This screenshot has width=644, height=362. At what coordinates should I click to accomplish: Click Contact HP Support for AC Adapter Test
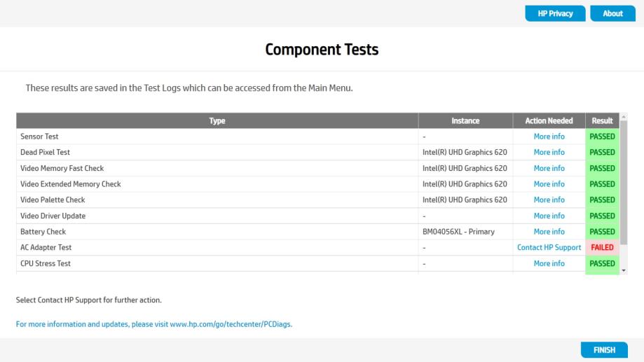(549, 247)
